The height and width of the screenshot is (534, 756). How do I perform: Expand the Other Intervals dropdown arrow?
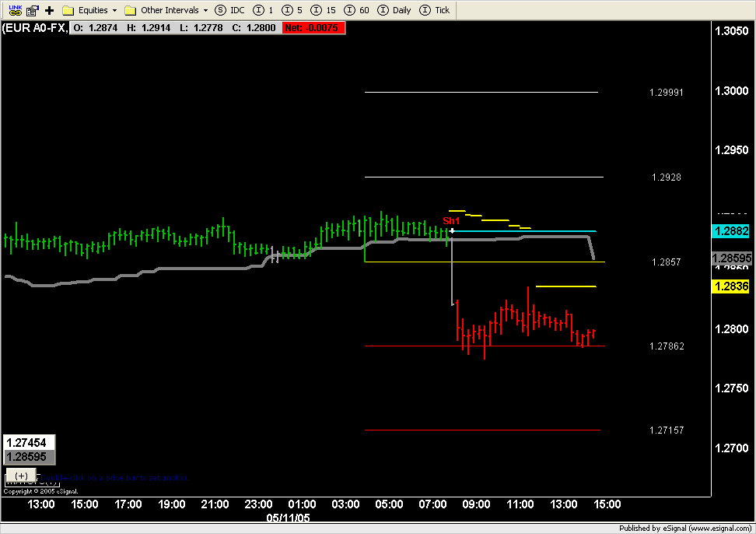pyautogui.click(x=205, y=10)
